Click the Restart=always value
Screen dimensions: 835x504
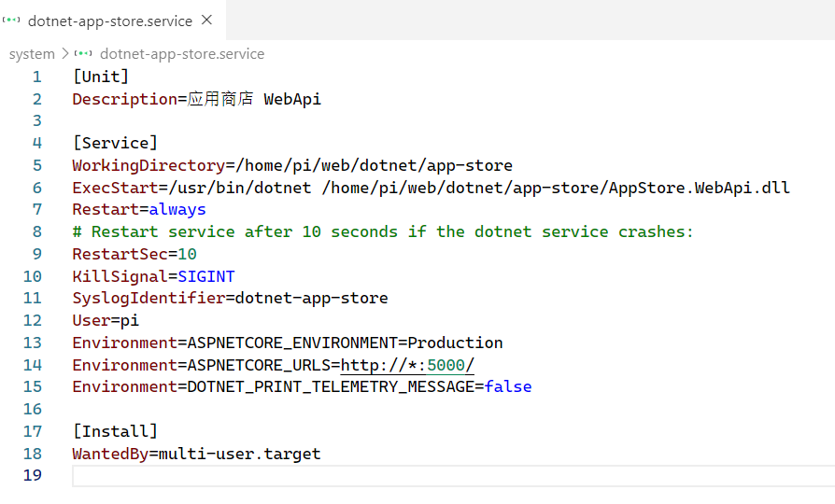point(177,210)
